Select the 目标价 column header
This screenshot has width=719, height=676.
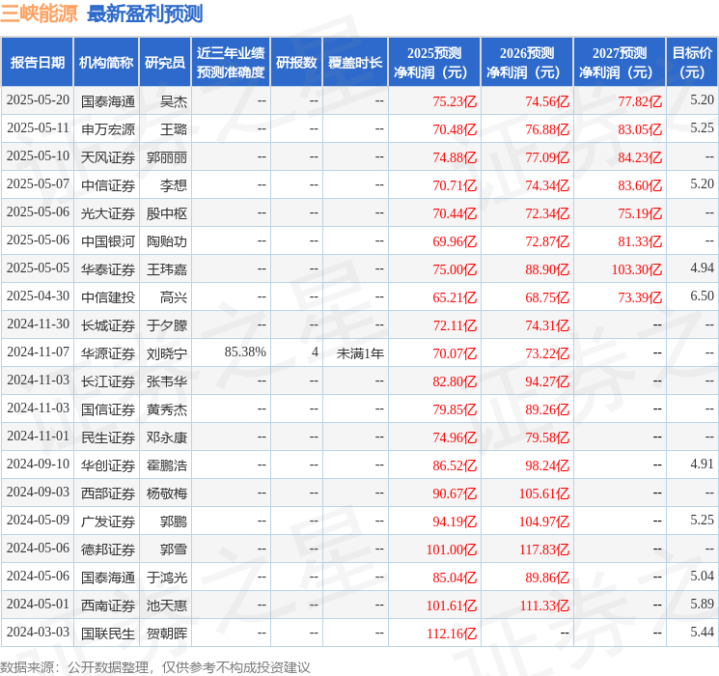tap(692, 62)
